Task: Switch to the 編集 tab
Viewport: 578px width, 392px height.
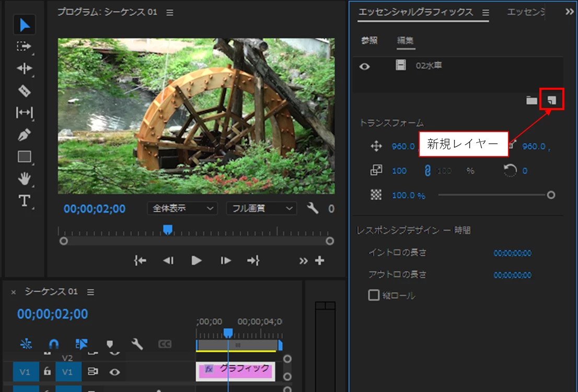Action: point(405,40)
